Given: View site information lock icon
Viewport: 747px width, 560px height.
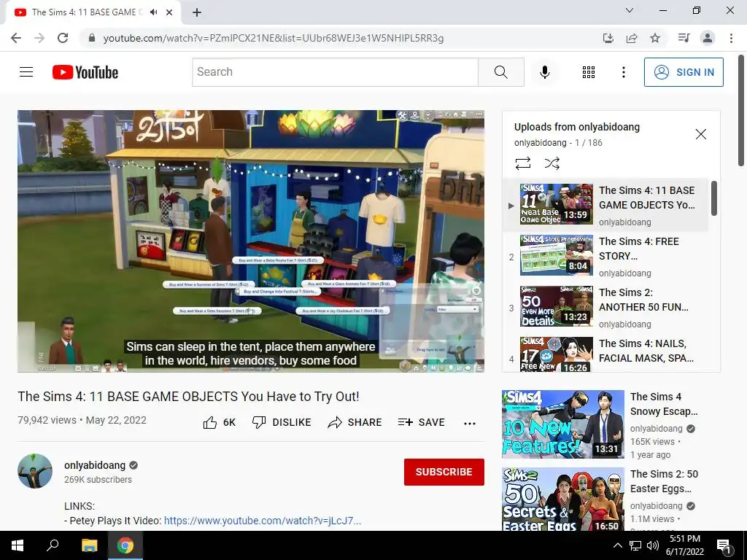Looking at the screenshot, I should pos(92,38).
